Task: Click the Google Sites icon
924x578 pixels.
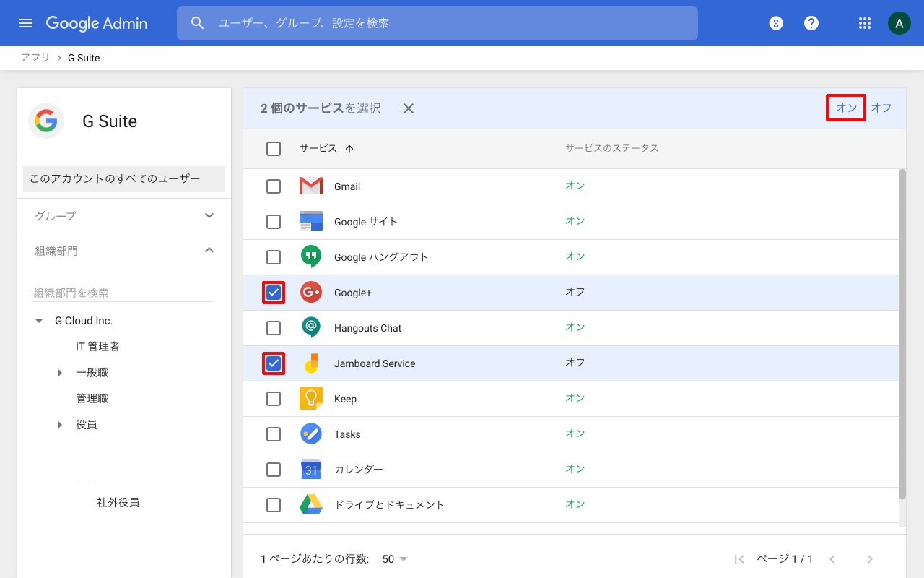Action: click(311, 222)
